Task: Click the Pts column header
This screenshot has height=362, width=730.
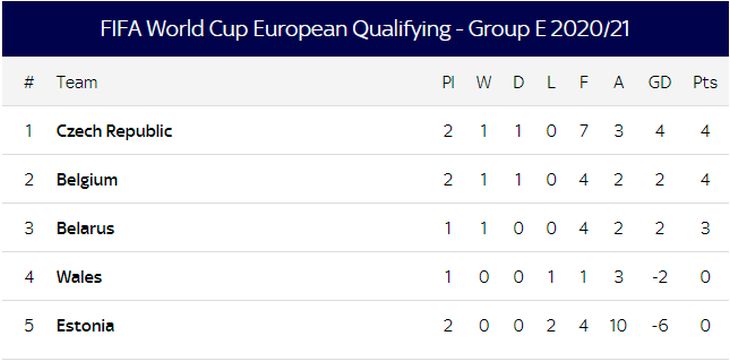Action: [x=705, y=83]
